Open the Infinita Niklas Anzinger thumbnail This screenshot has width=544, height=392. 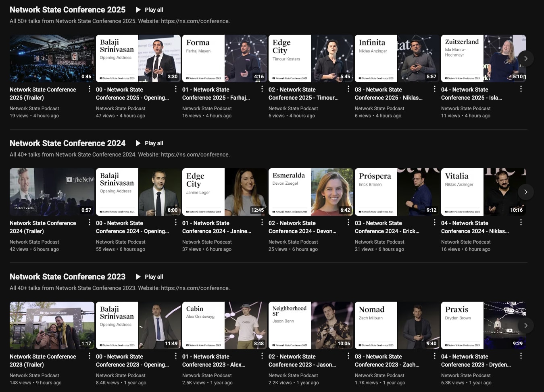pos(397,58)
